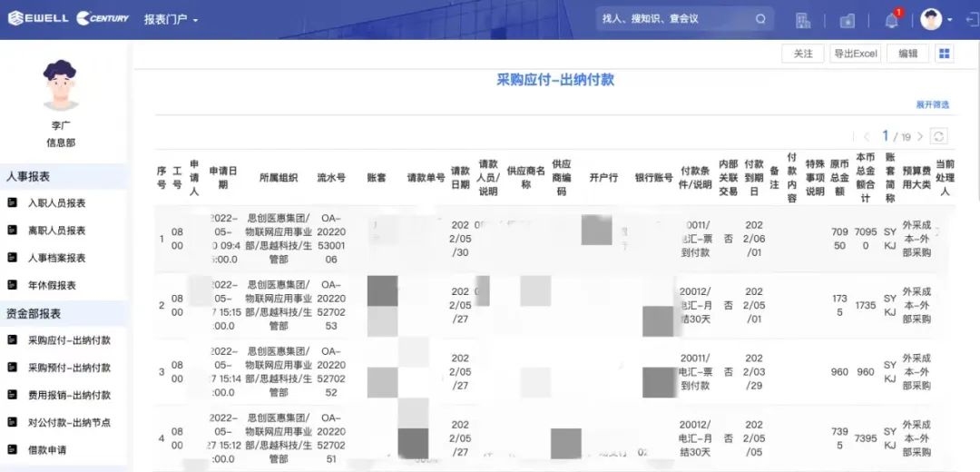Click the EWELL logo
Screen dimensions: 980x472
[38, 18]
